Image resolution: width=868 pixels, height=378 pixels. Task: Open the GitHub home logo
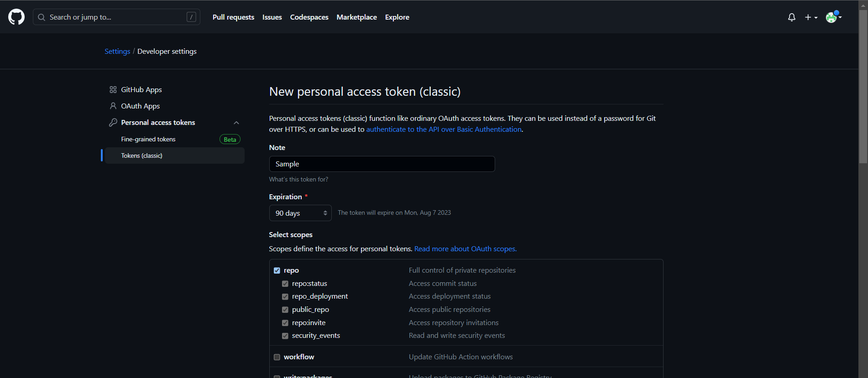point(16,17)
